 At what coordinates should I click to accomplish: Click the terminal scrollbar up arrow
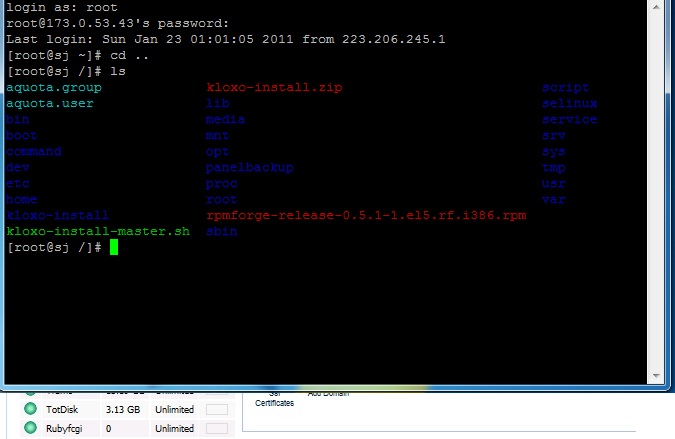(x=656, y=7)
